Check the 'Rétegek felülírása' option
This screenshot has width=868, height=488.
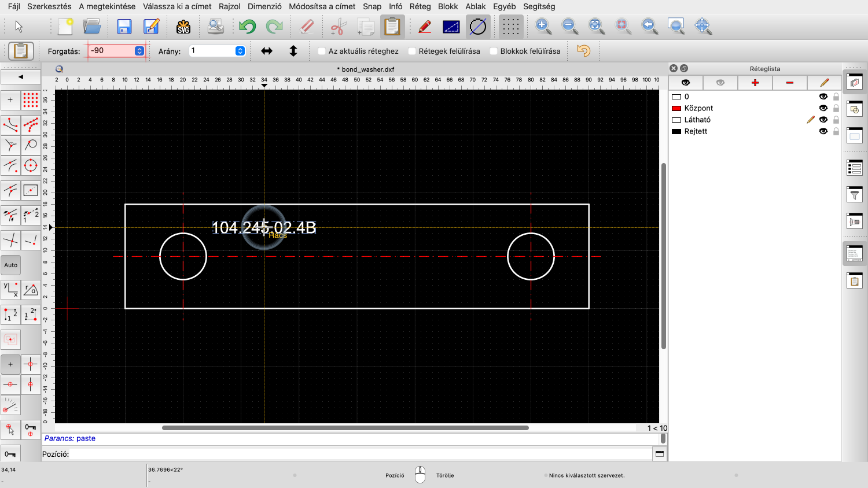(413, 51)
